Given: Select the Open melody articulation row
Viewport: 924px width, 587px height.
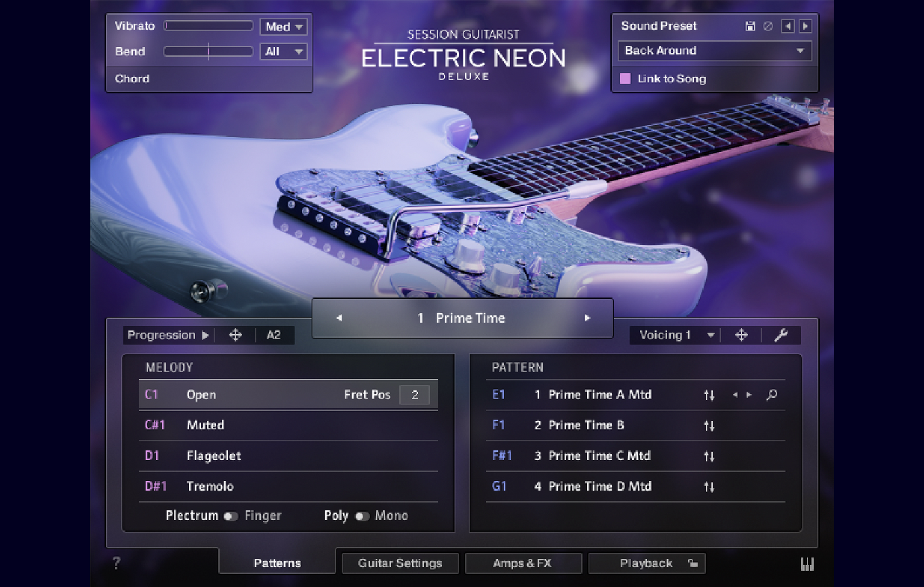Looking at the screenshot, I should coord(288,395).
